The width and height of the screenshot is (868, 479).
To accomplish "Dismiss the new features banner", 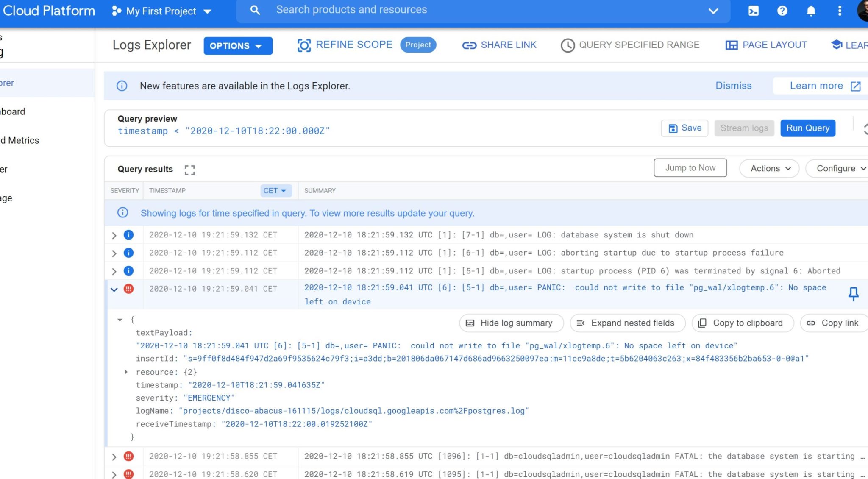I will coord(733,86).
